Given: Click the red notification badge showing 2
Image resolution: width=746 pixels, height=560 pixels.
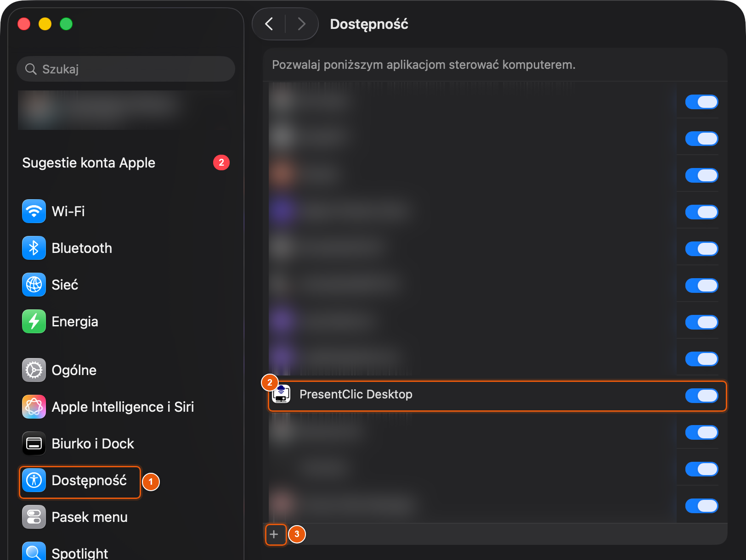Looking at the screenshot, I should (221, 162).
